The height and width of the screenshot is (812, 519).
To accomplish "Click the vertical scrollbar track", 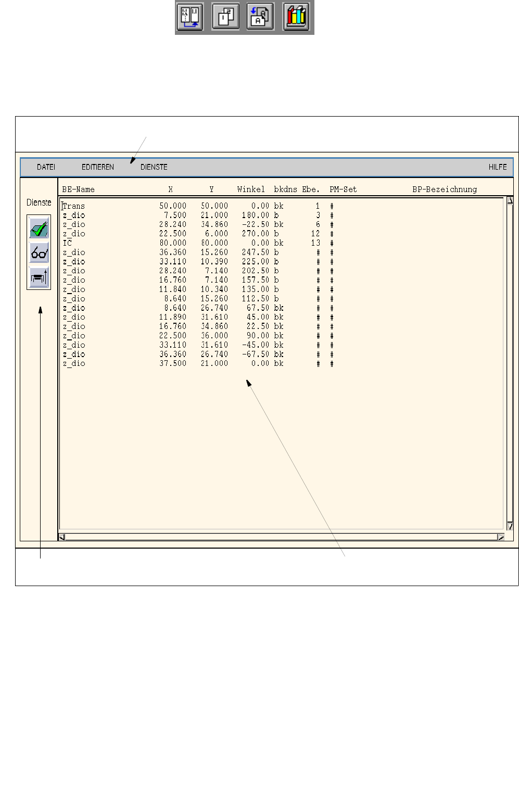I will (x=510, y=363).
